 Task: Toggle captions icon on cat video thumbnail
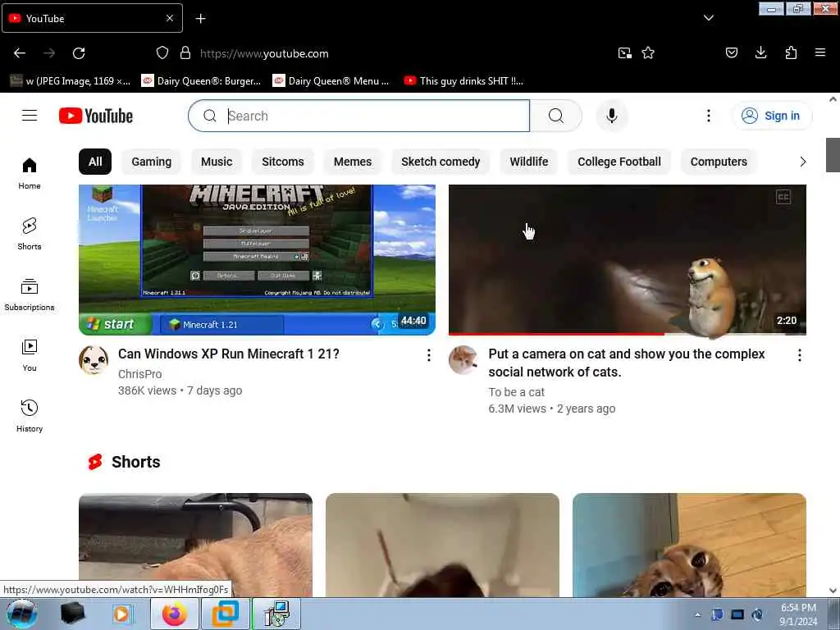point(783,197)
